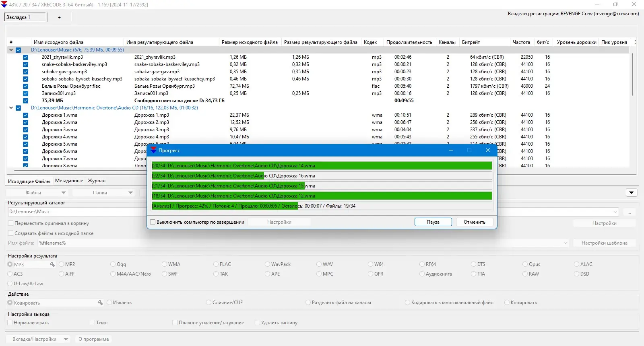
Task: Click the down-arrow button above the output folder browse button
Action: [x=632, y=193]
